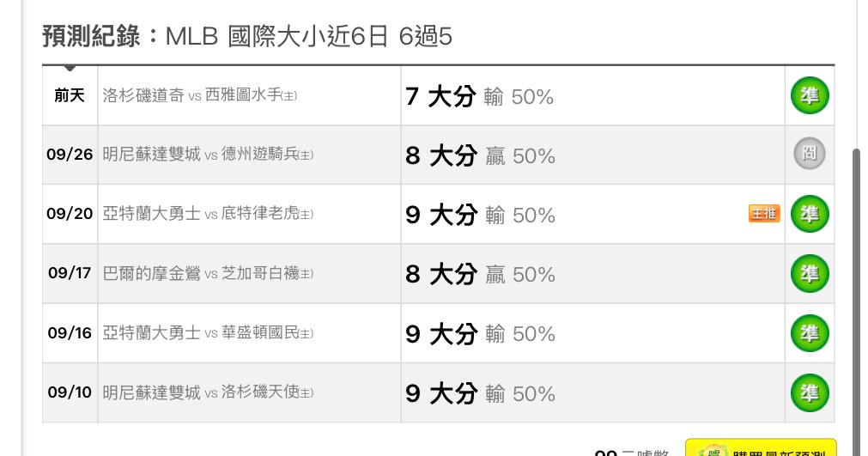Click the small triangle marker above 前天
The height and width of the screenshot is (456, 868).
[70, 69]
